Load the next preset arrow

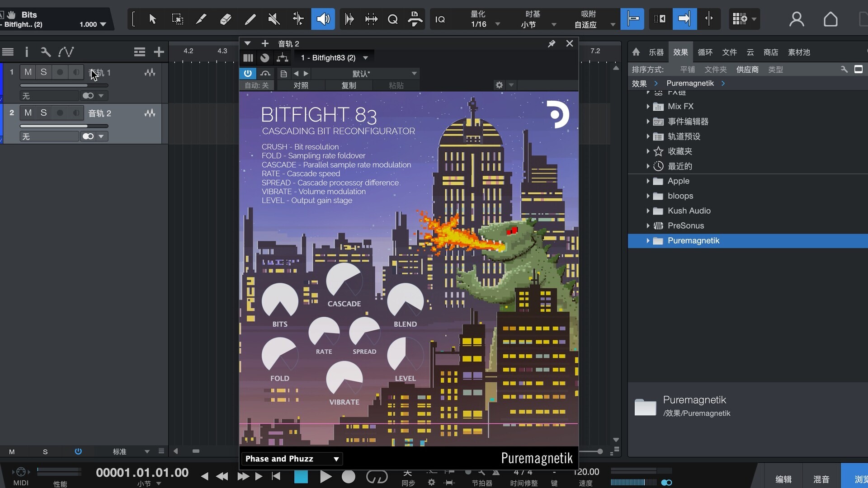click(x=306, y=73)
